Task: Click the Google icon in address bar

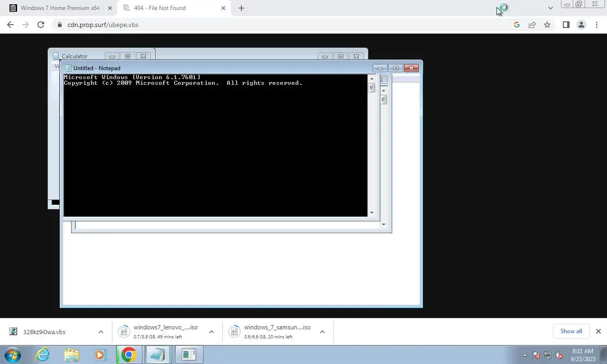Action: coord(517,25)
